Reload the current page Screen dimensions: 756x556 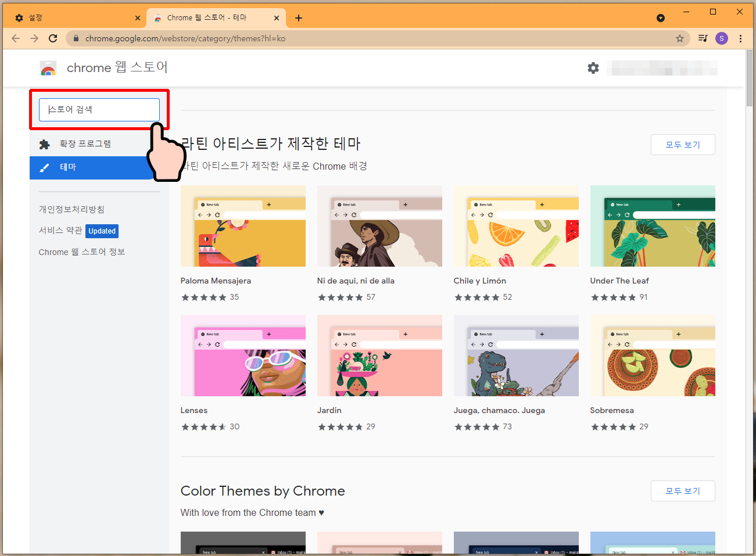53,38
